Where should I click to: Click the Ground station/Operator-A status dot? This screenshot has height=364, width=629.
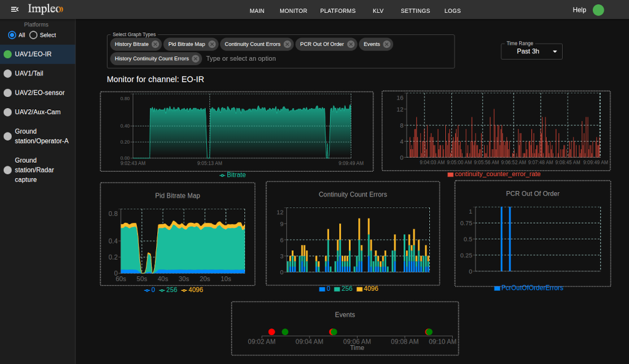pos(7,136)
